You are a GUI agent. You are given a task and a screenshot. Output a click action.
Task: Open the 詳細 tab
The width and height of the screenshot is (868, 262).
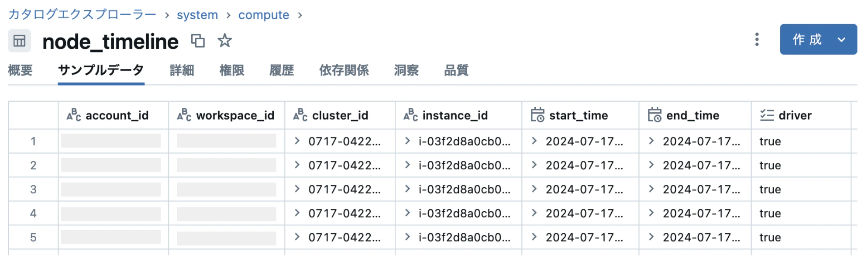(182, 70)
